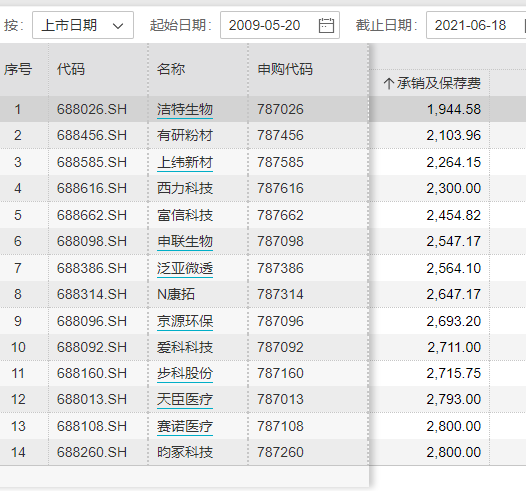526x491 pixels.
Task: Open stock link 步科股份
Action: 185,373
